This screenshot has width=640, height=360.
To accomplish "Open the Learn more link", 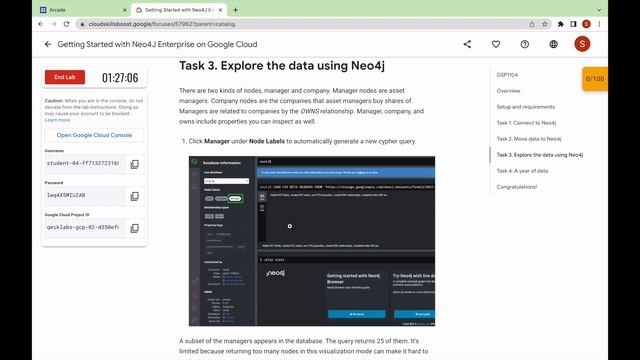I will coord(58,120).
